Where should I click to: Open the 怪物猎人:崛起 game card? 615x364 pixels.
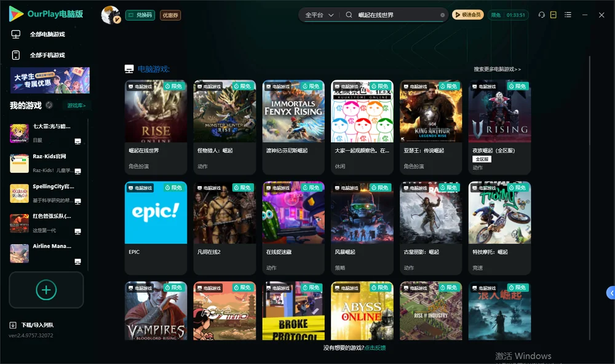[224, 127]
